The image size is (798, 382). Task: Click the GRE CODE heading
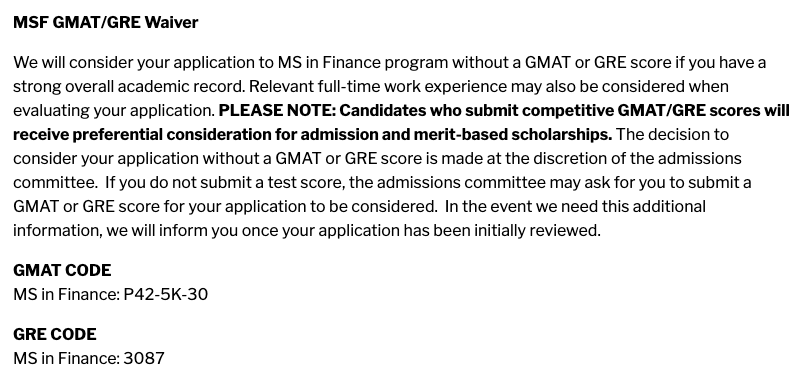55,334
